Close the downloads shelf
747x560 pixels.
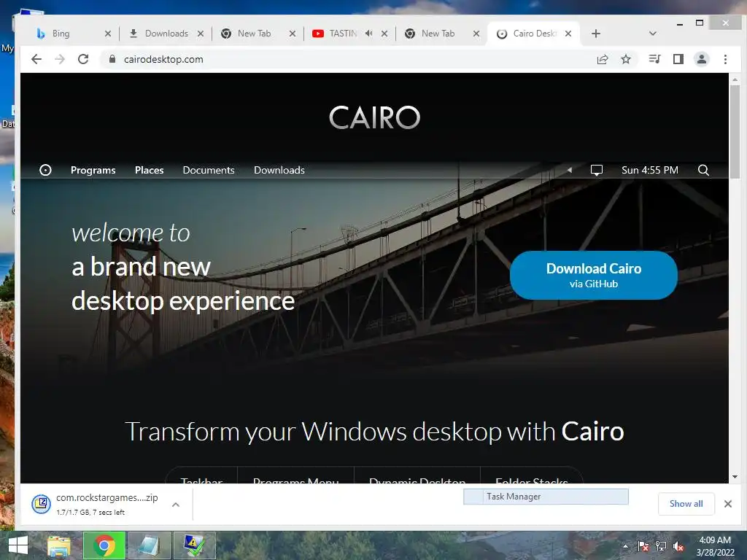(x=728, y=504)
